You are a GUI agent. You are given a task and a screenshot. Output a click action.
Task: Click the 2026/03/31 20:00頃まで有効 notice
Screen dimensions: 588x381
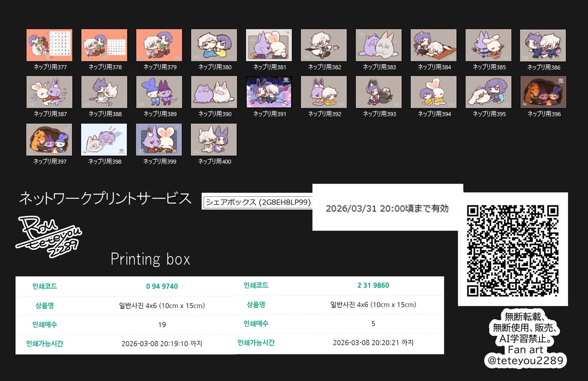[387, 208]
